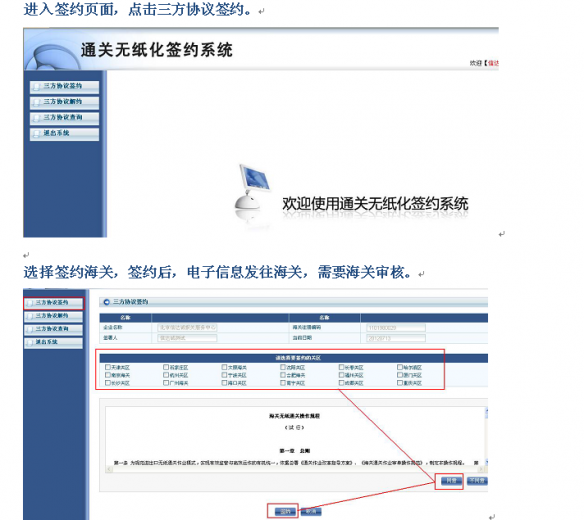This screenshot has width=584, height=520.
Task: Tick the 成都关区 checkbox
Action: 341,383
